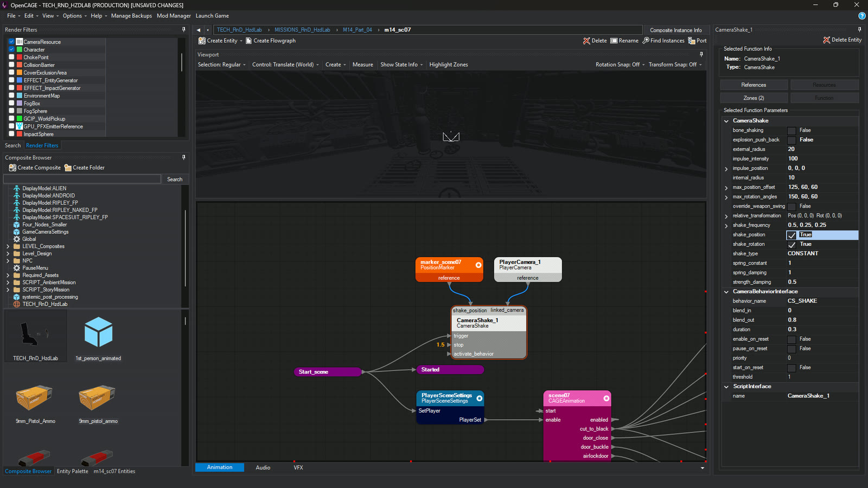Image resolution: width=868 pixels, height=488 pixels.
Task: Open the Rotation Snap dropdown
Action: 620,65
